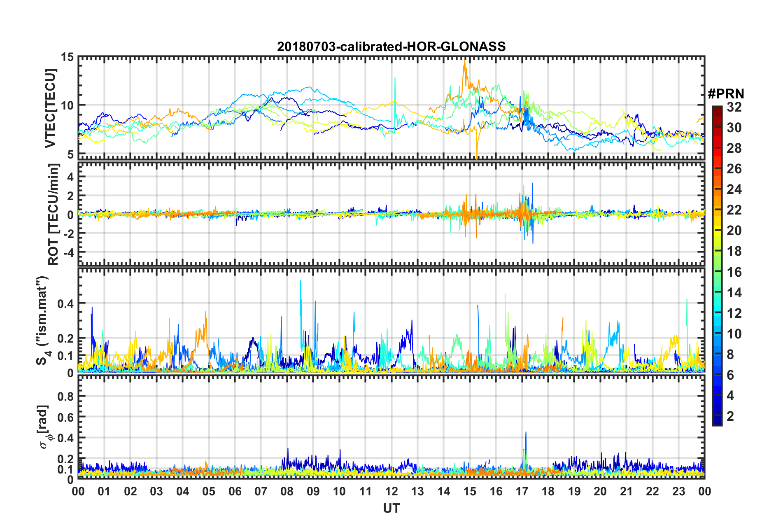Click the UT axis hour tick "13"
Image resolution: width=783 pixels, height=532 pixels.
point(417,491)
